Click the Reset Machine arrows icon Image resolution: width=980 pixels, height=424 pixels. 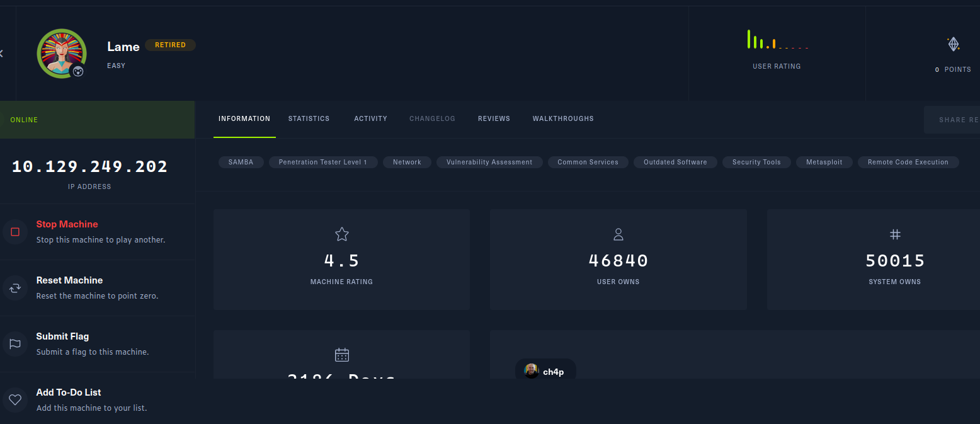(15, 288)
